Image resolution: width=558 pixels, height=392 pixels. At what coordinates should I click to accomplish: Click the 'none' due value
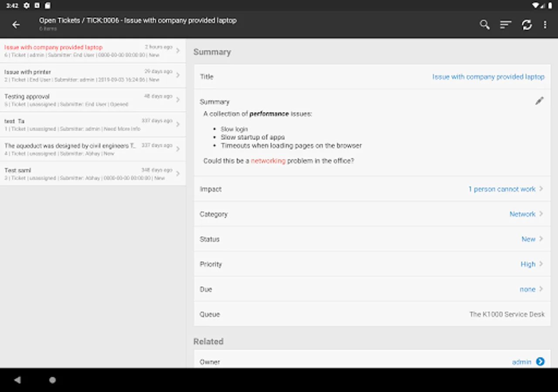(x=527, y=289)
